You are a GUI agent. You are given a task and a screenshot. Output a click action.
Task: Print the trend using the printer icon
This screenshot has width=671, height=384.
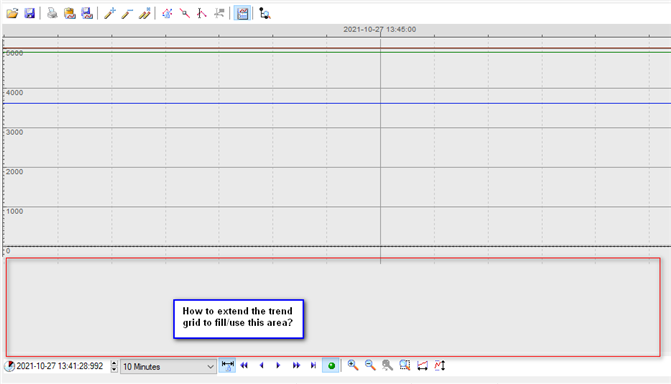tap(52, 13)
